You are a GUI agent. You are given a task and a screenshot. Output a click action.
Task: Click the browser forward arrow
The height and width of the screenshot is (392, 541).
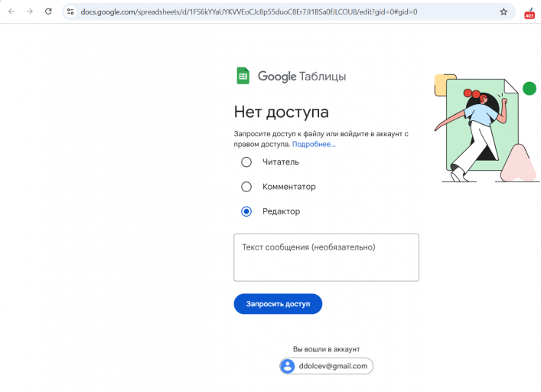click(x=30, y=11)
